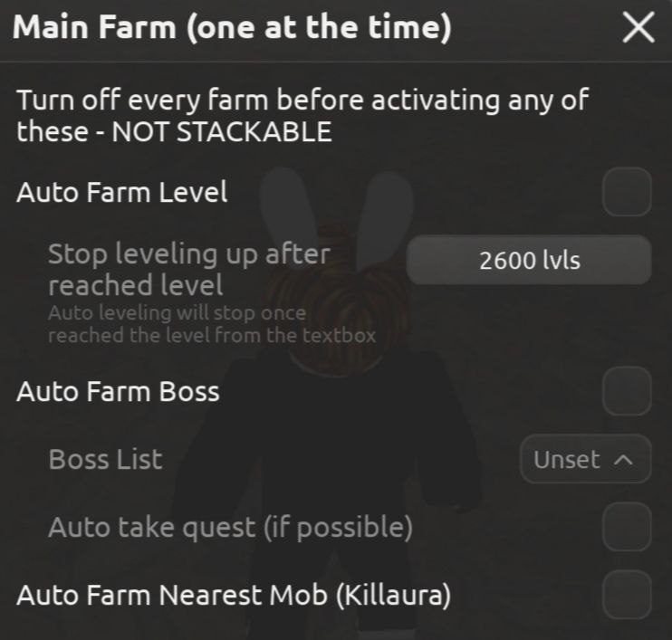Click the Turn off every farm warning
Image resolution: width=672 pixels, height=640 pixels.
[301, 100]
